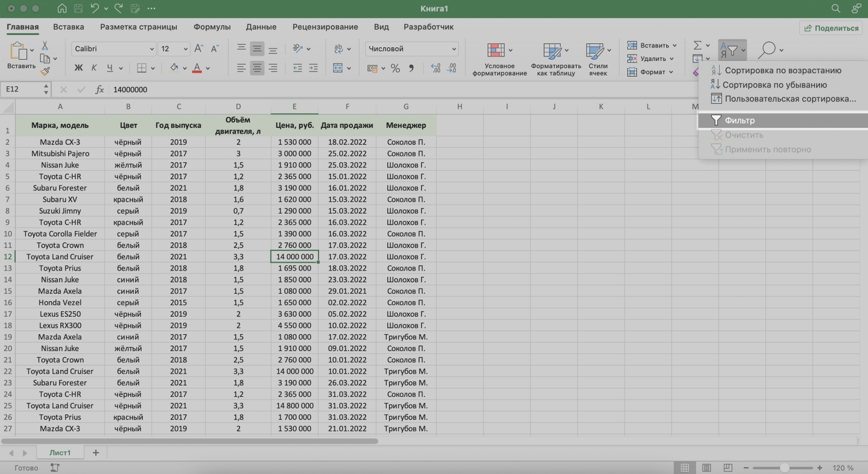Click the increase font size icon
Screen dimensions: 868x474
point(198,49)
